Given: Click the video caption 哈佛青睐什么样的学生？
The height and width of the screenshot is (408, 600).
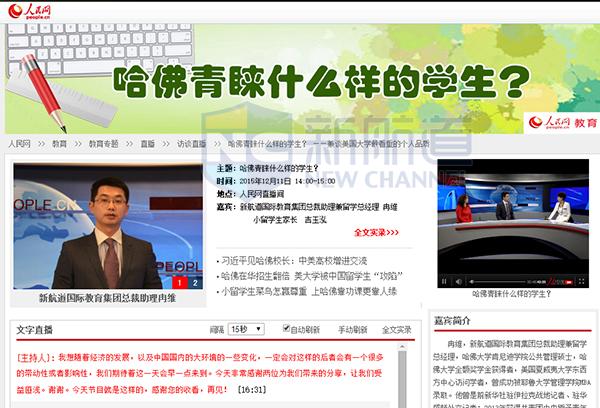Looking at the screenshot, I should [512, 294].
